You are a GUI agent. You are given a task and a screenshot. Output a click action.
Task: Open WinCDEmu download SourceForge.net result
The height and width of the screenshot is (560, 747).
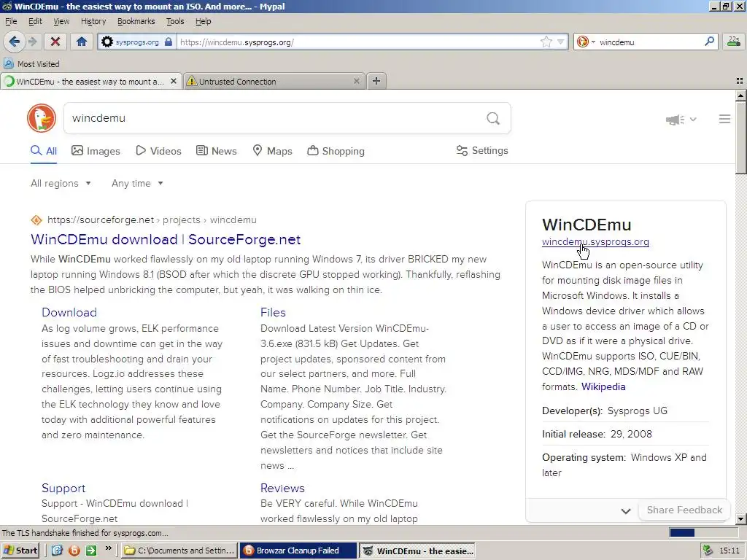pyautogui.click(x=166, y=239)
